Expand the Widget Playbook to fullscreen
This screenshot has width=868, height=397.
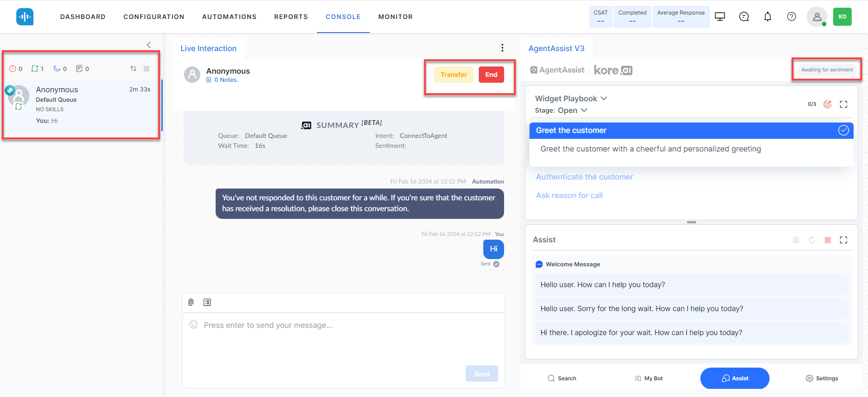click(843, 104)
